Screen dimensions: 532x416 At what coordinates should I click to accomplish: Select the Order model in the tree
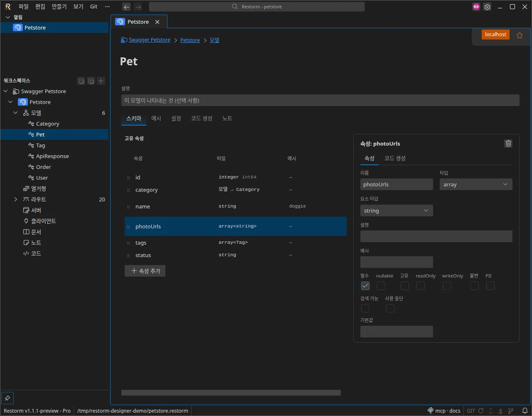(54, 167)
